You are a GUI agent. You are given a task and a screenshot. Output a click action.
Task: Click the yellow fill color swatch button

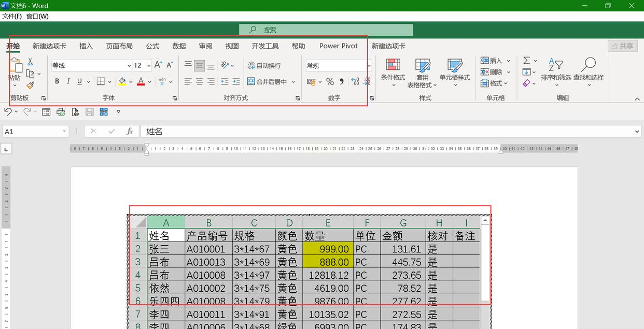[122, 81]
